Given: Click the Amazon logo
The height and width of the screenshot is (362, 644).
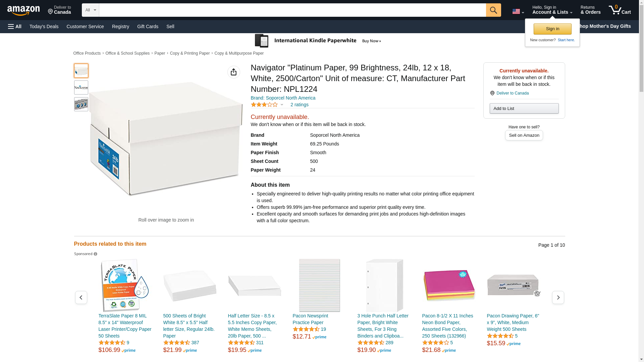Looking at the screenshot, I should [23, 10].
